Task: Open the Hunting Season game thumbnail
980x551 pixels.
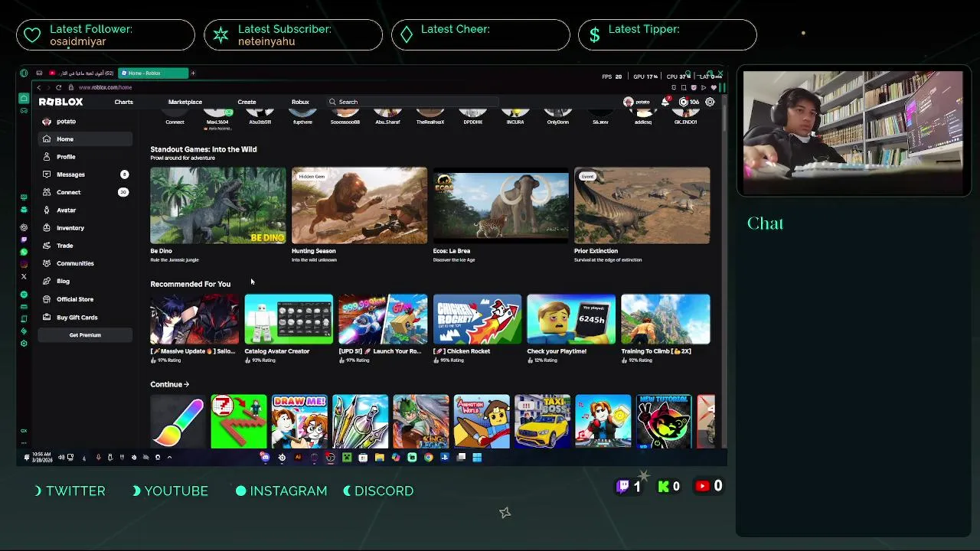Action: pos(359,206)
